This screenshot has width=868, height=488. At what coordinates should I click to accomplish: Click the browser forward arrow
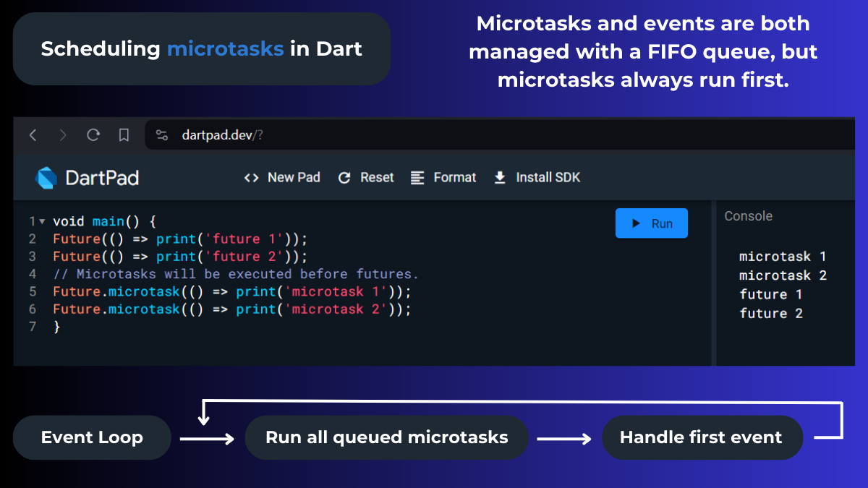[x=62, y=135]
